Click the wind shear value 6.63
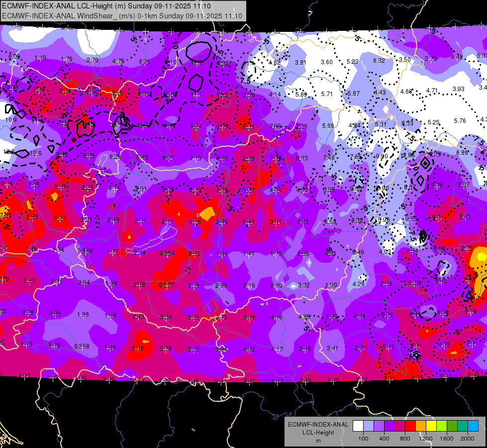 click(330, 221)
